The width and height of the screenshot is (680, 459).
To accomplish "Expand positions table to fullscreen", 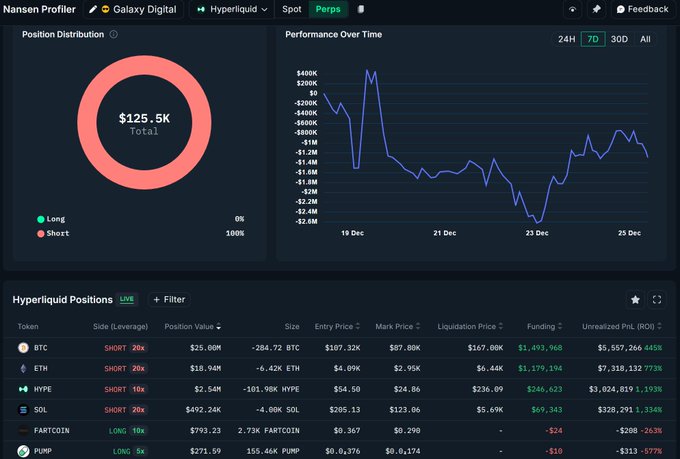I will pyautogui.click(x=657, y=299).
